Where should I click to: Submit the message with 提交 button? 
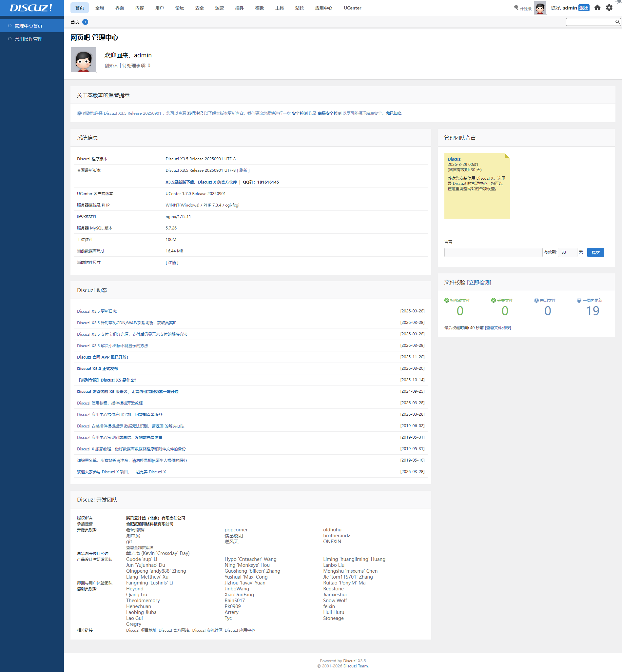(x=595, y=252)
